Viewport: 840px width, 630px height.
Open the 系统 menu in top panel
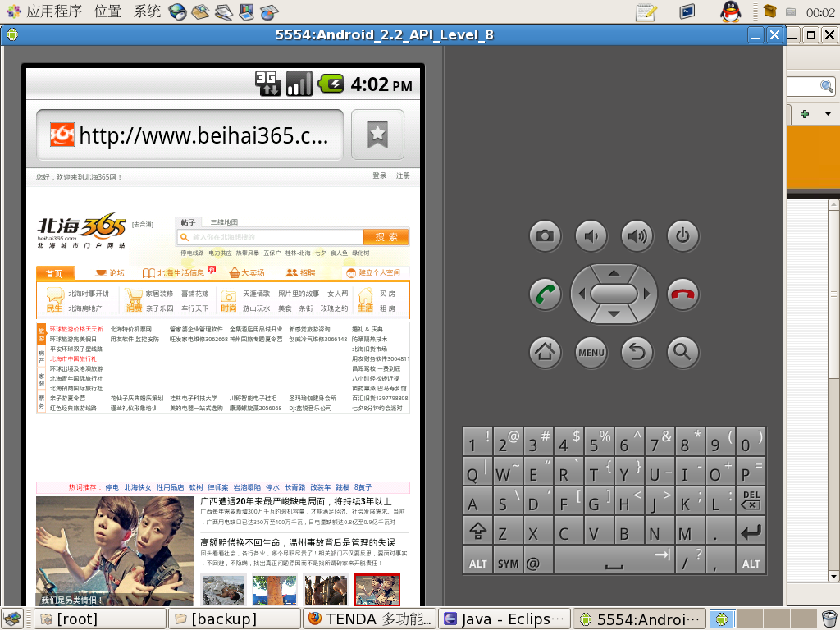click(x=148, y=11)
